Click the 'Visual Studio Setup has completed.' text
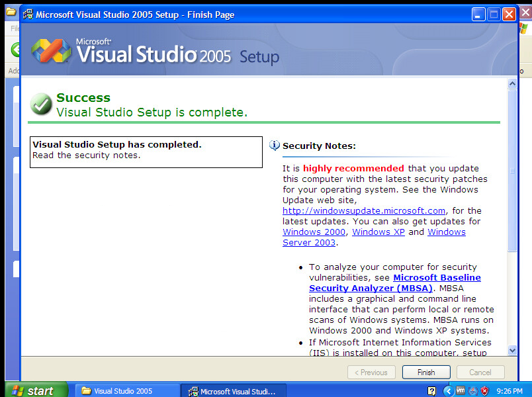Image resolution: width=532 pixels, height=397 pixels. 117,144
